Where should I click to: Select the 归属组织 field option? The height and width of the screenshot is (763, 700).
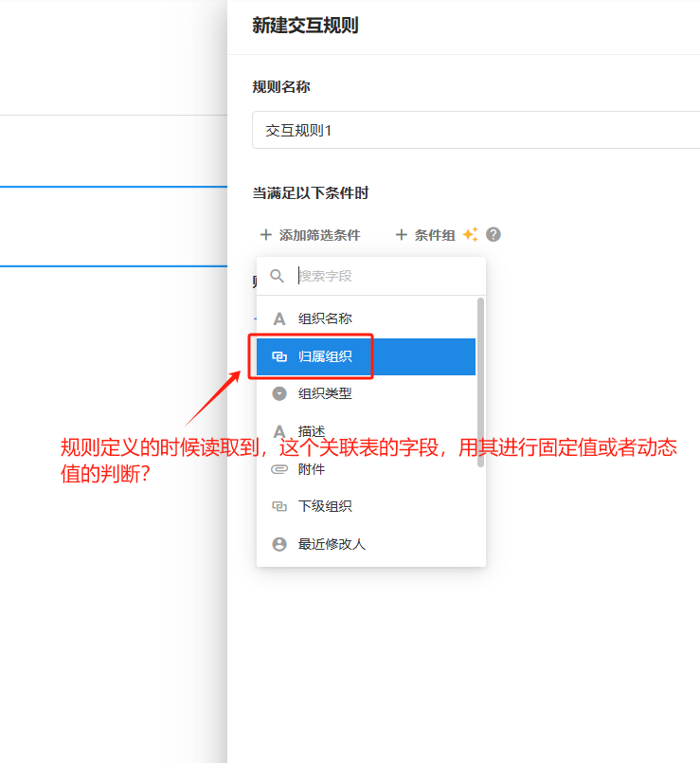[x=366, y=356]
